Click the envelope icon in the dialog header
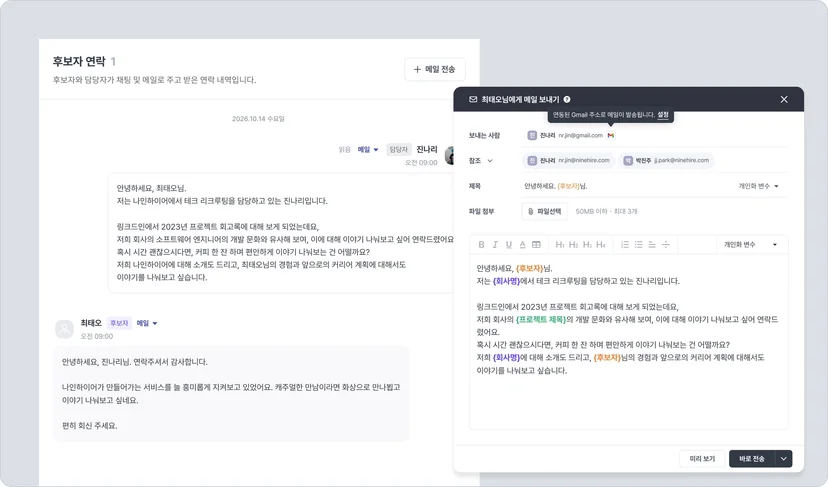The image size is (828, 487). click(473, 99)
